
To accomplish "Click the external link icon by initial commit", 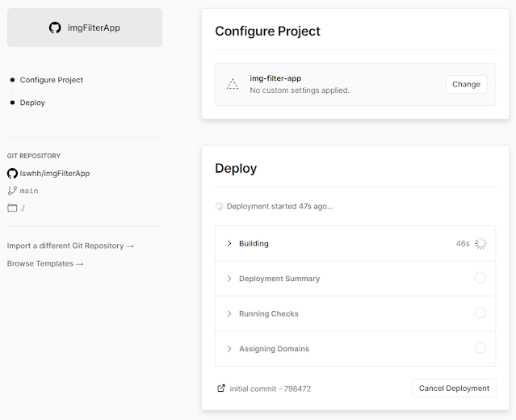I will click(221, 388).
